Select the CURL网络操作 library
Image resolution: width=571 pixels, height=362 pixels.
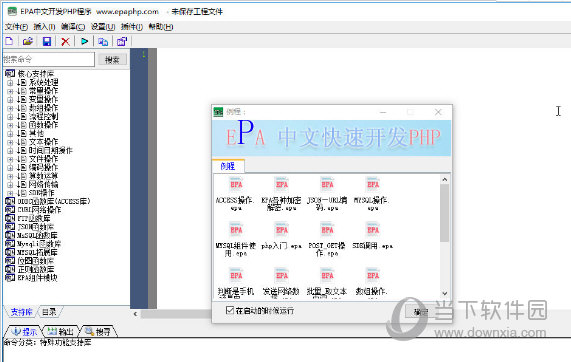(34, 210)
